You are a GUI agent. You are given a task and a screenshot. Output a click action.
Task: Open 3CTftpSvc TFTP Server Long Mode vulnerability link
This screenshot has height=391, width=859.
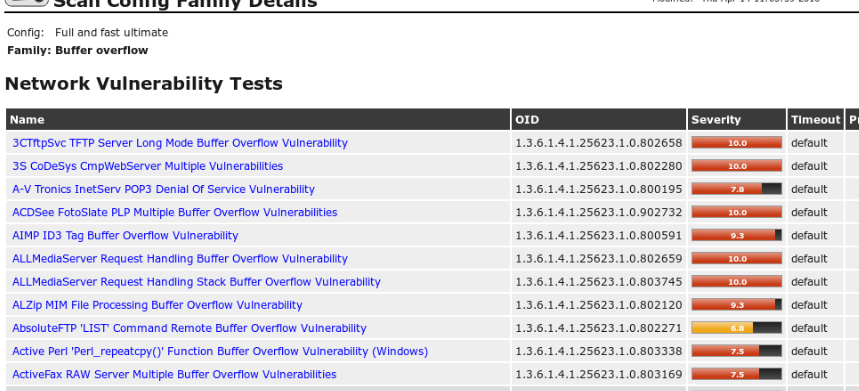point(180,143)
